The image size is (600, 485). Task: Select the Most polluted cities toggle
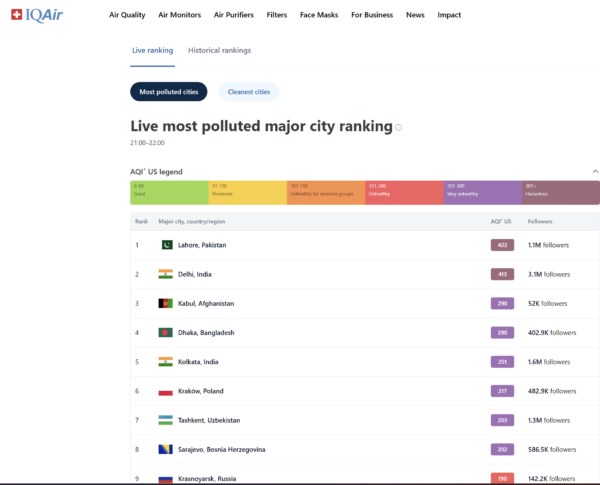pos(168,92)
